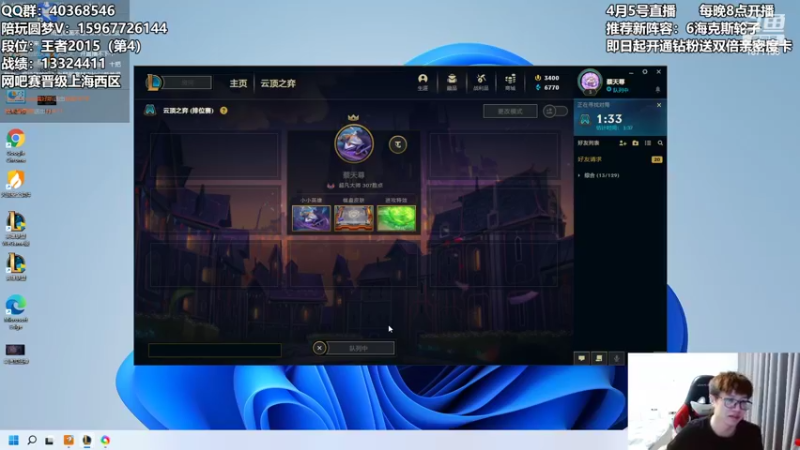800x450 pixels.
Task: Click the lobby chat input field
Action: pyautogui.click(x=214, y=349)
